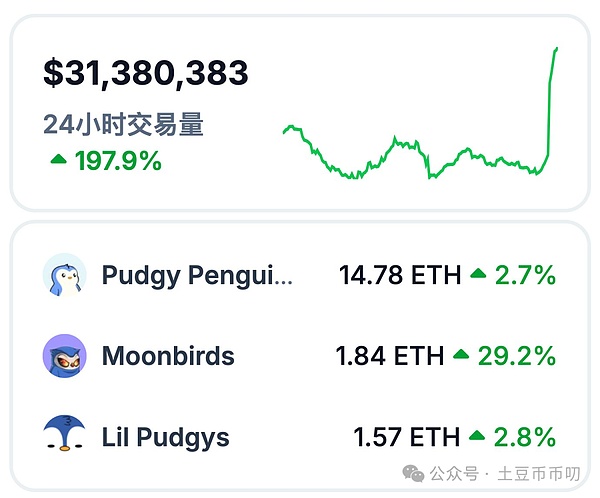Click the 197.9% volume change value

coord(118,159)
